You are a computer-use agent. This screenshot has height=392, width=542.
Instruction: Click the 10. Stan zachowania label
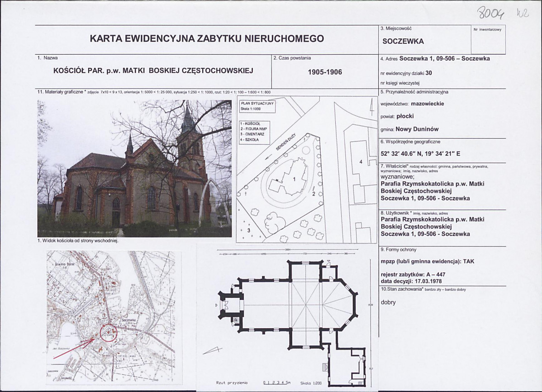coord(402,289)
